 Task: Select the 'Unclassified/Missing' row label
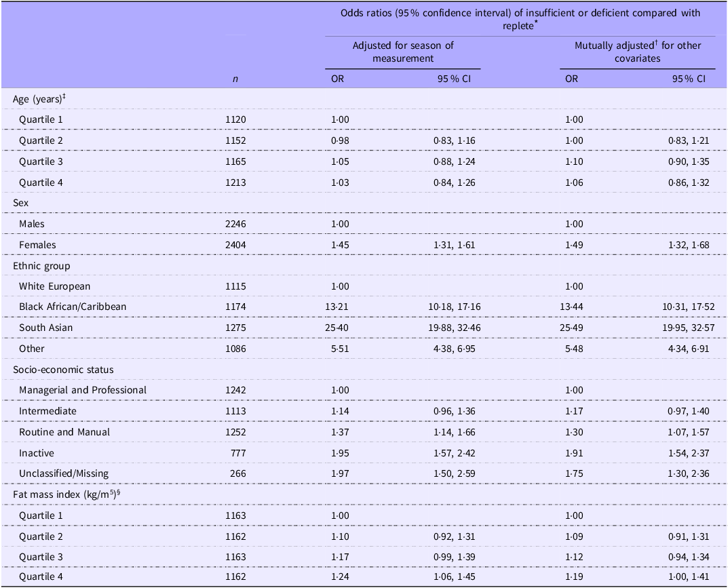64,473
